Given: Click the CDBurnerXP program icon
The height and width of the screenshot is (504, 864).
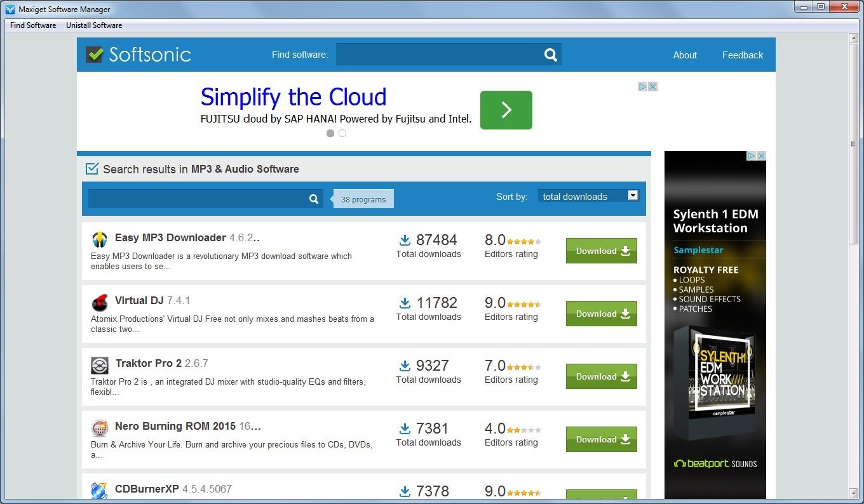Looking at the screenshot, I should (99, 491).
